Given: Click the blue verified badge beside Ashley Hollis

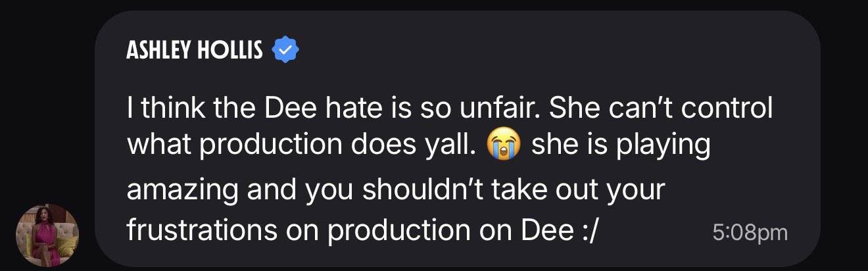Looking at the screenshot, I should [x=285, y=49].
